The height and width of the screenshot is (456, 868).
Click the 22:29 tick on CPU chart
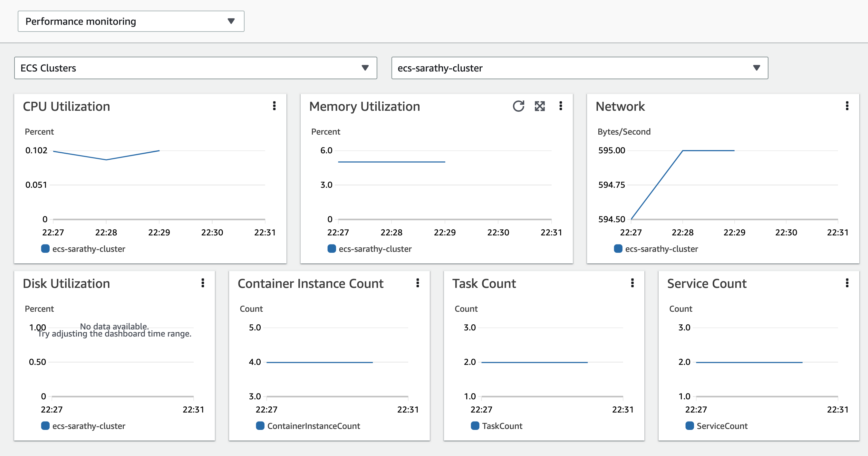159,233
